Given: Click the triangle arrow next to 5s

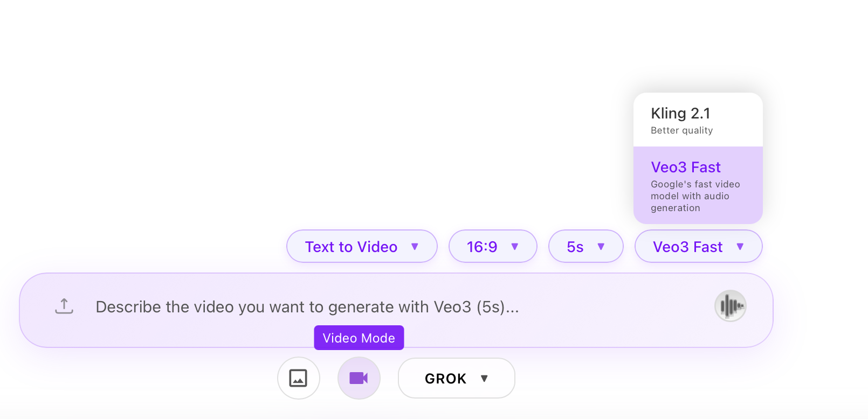Looking at the screenshot, I should pos(601,247).
